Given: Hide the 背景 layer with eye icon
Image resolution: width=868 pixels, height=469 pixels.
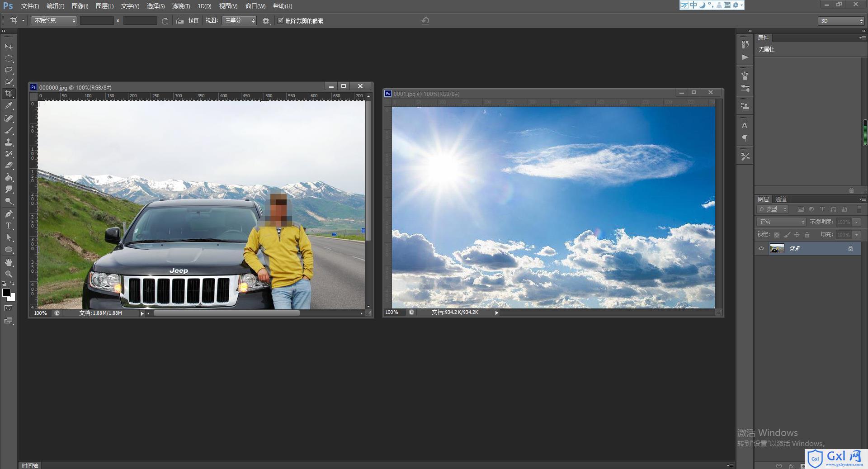Looking at the screenshot, I should tap(761, 248).
